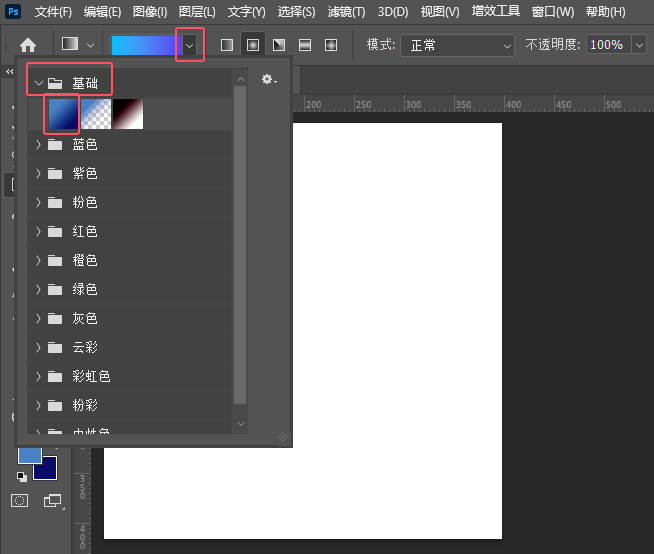Expand the 云彩 gradient folder
This screenshot has width=654, height=554.
38,347
